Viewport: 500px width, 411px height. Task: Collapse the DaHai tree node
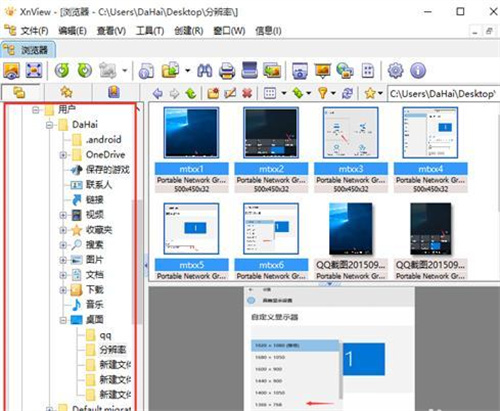50,125
